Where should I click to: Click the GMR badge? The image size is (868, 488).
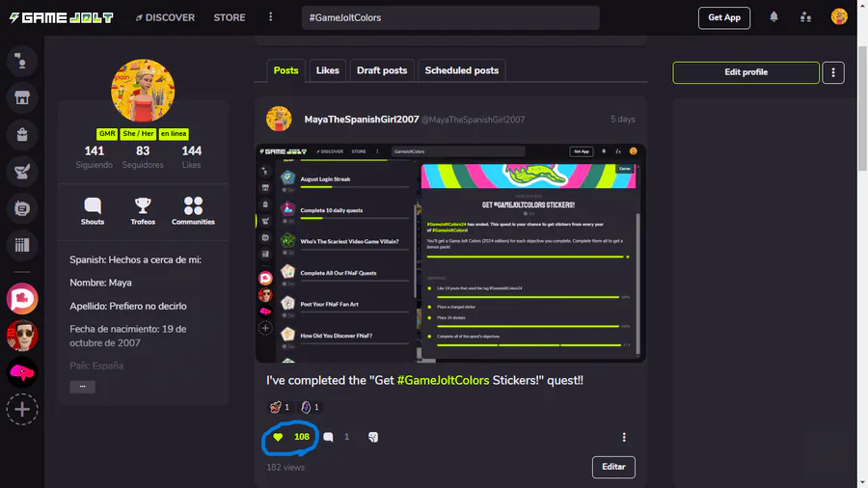[x=107, y=134]
